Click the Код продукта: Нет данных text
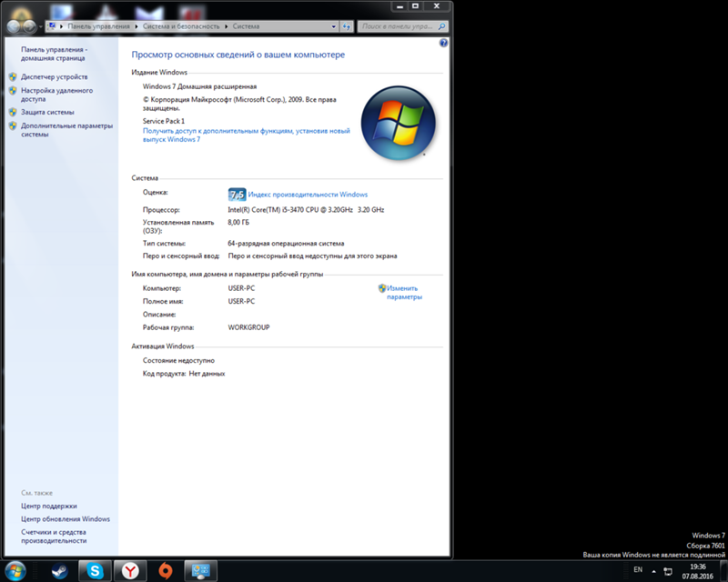This screenshot has height=582, width=728. pyautogui.click(x=184, y=373)
